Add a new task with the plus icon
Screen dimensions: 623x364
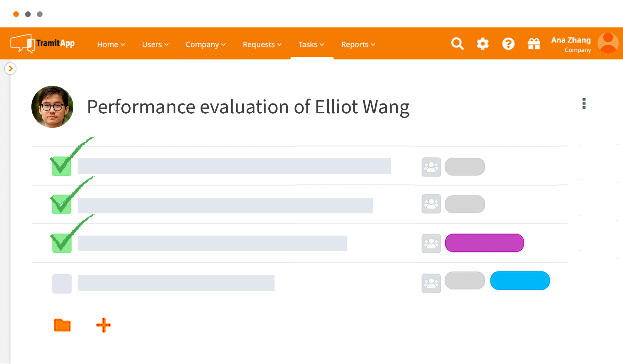[x=104, y=325]
